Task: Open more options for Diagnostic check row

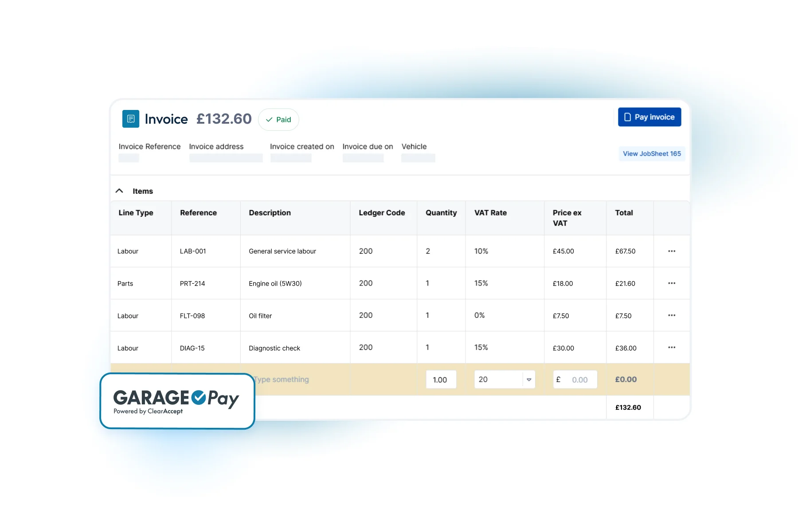Action: coord(672,347)
